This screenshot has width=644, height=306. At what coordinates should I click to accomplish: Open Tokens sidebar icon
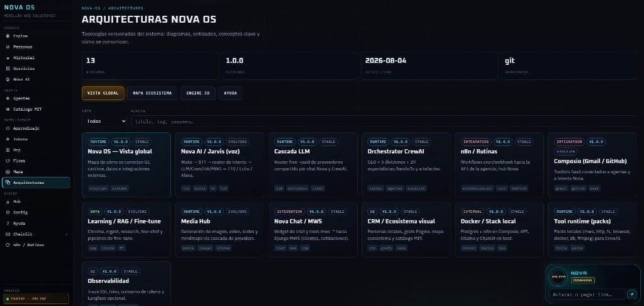[x=8, y=139]
